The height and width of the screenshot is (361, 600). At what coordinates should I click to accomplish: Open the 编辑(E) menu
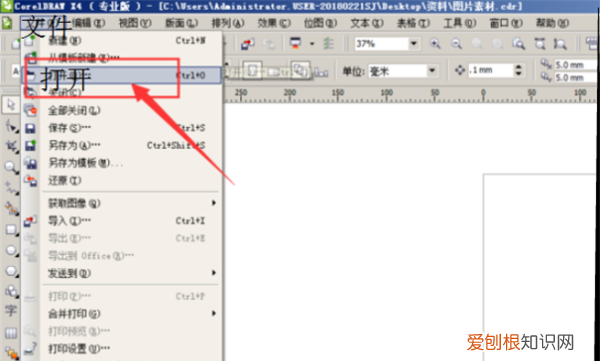[x=88, y=23]
